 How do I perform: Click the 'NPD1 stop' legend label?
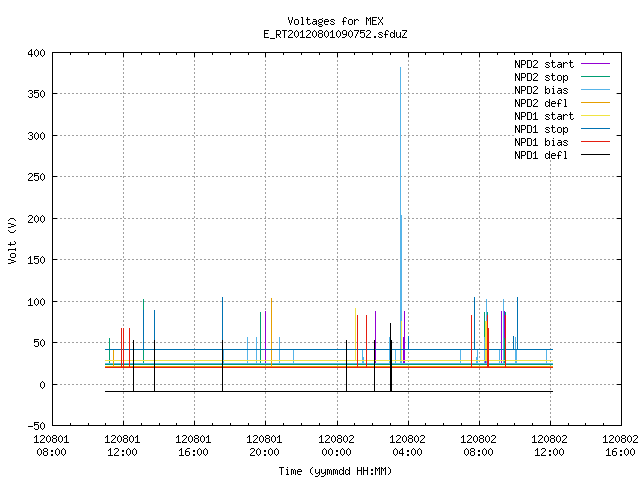[541, 129]
